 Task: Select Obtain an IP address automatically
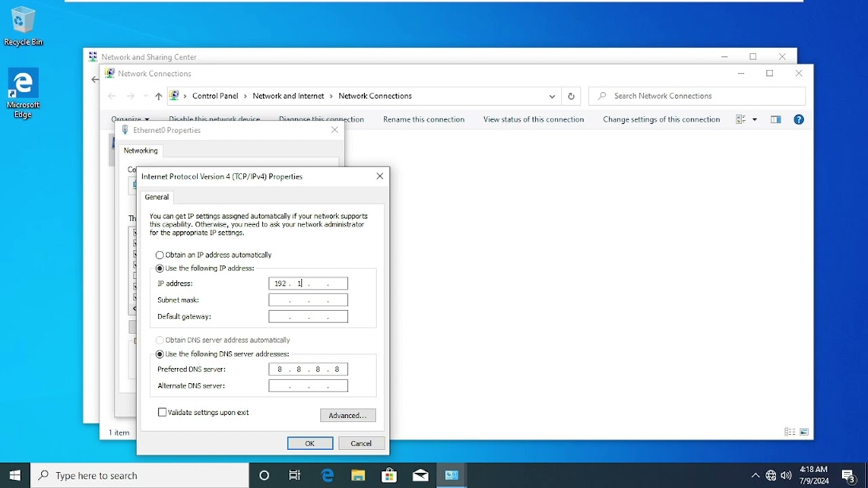click(x=214, y=255)
